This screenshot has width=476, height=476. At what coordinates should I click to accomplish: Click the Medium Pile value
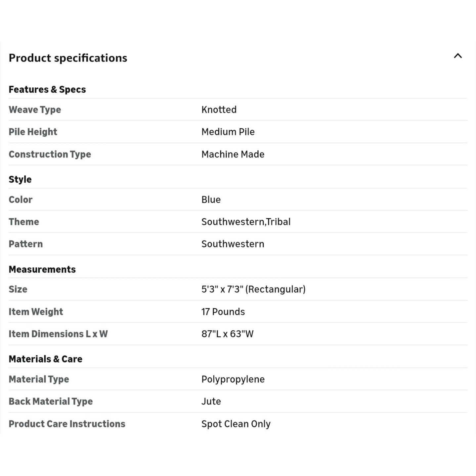pos(228,132)
